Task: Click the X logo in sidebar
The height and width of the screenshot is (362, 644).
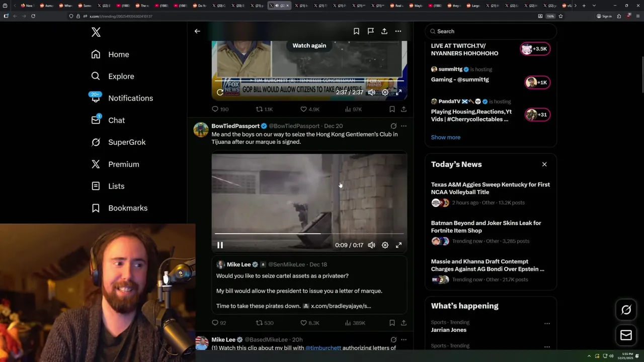Action: [x=96, y=32]
